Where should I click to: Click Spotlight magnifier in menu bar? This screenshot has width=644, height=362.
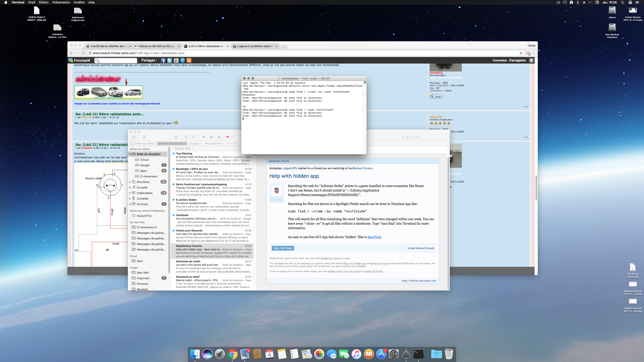(623, 2)
